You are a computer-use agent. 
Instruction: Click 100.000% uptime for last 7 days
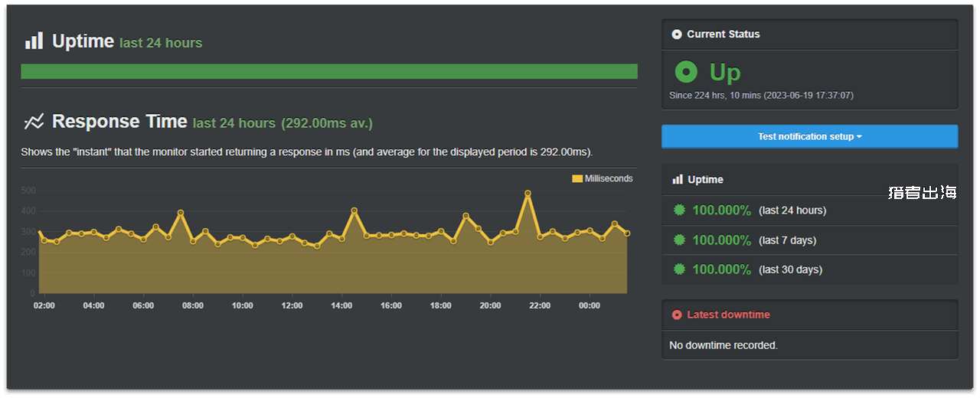coord(721,240)
